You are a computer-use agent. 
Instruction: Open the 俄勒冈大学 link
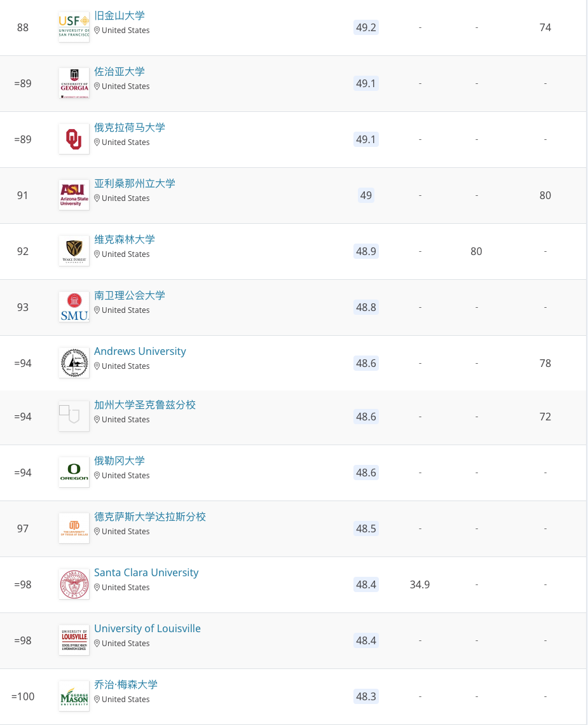[x=120, y=461]
